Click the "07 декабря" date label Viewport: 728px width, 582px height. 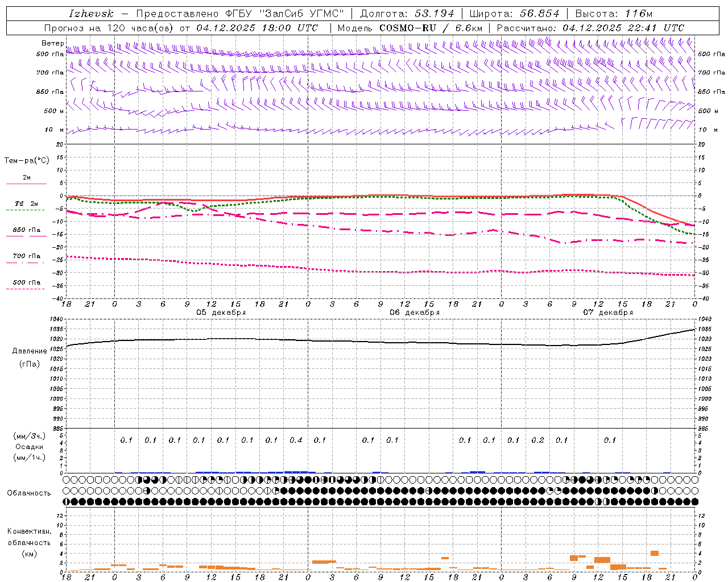(x=608, y=313)
